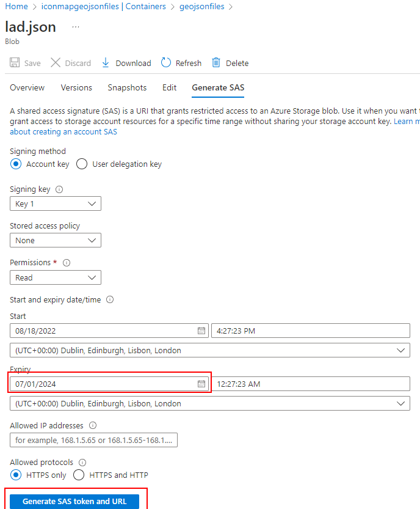Open calendar picker for Start date

point(201,331)
